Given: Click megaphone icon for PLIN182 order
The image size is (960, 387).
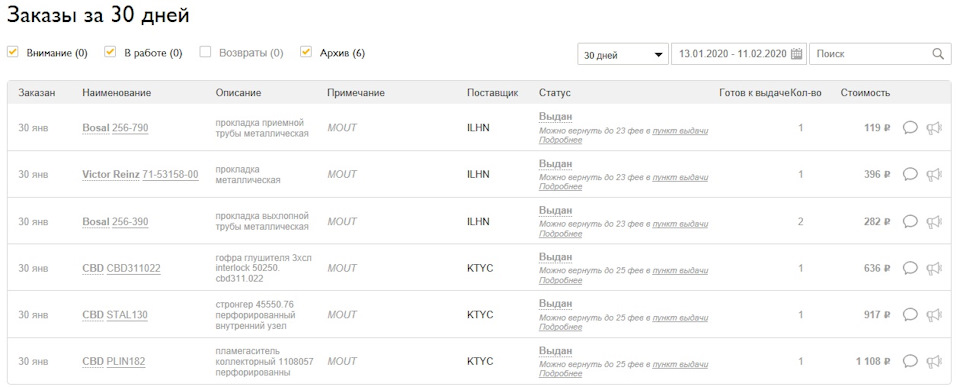Looking at the screenshot, I should [x=933, y=361].
